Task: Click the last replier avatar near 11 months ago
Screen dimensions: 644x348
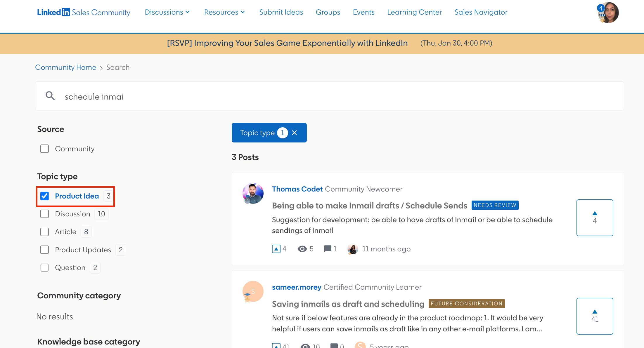Action: point(353,249)
